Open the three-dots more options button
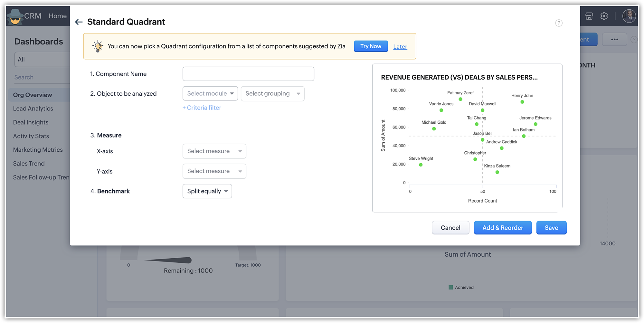Viewport: 644px width, 323px height. point(614,40)
